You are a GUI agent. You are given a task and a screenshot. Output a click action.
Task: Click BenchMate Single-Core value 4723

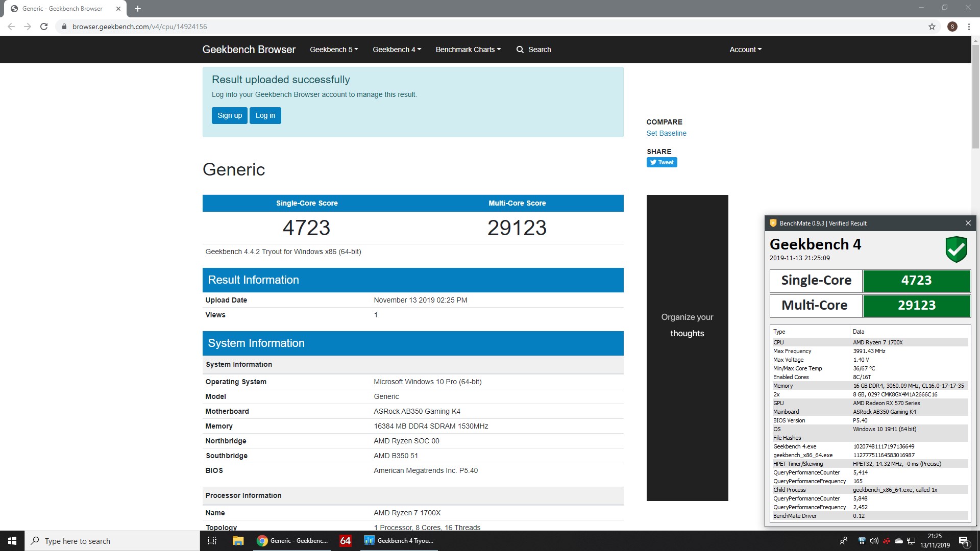pos(916,280)
